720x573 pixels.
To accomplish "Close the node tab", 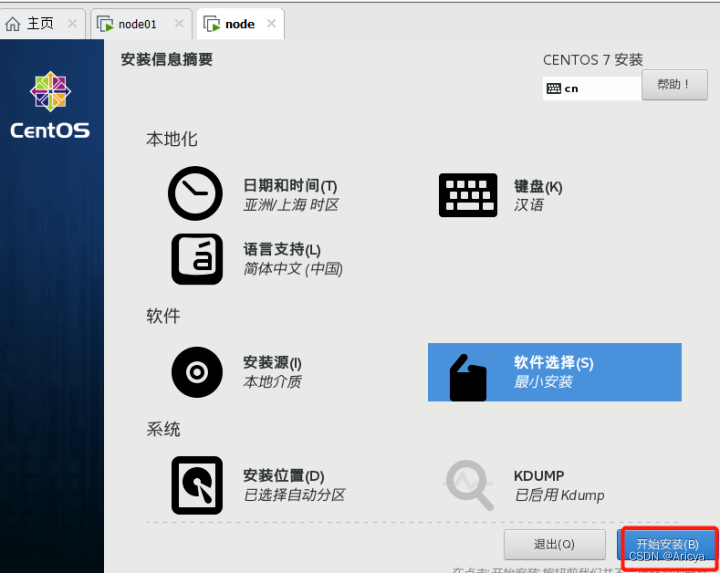I will 271,23.
